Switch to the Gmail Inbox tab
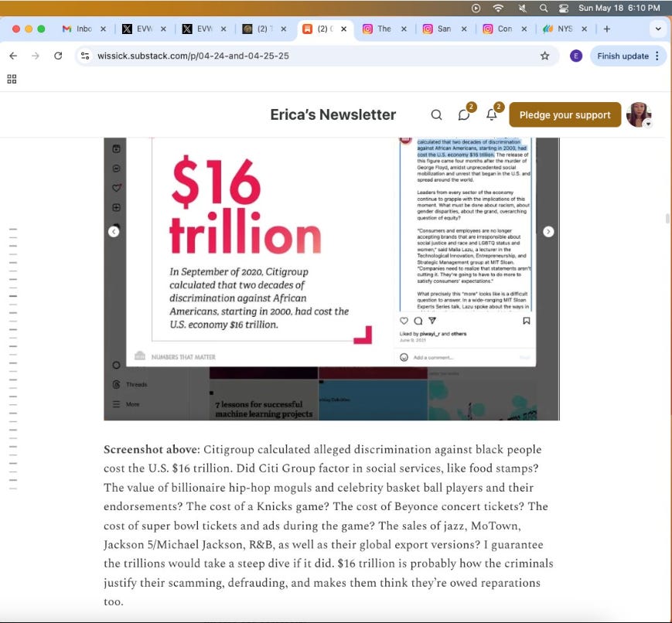Screen dimensions: 672x623 click(x=78, y=29)
